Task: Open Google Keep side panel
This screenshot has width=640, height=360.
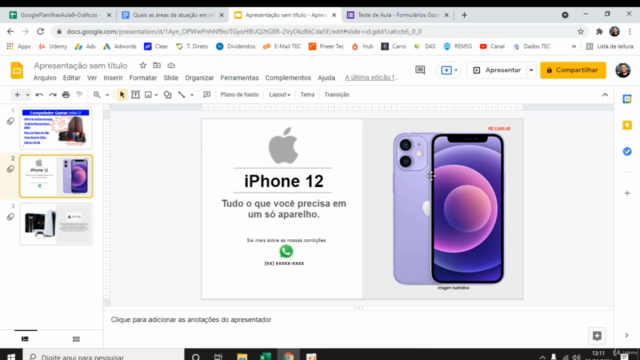Action: pyautogui.click(x=627, y=125)
